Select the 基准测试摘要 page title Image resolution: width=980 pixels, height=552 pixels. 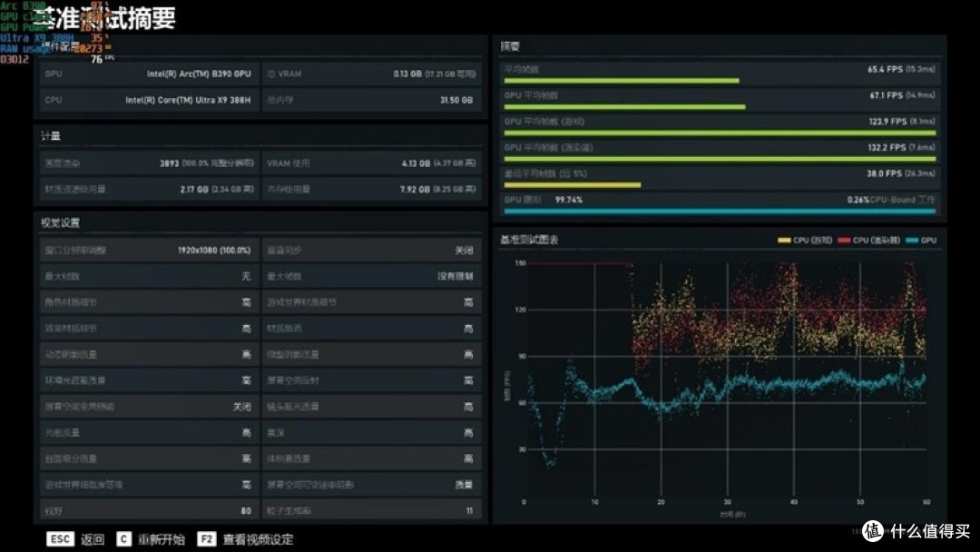[104, 18]
